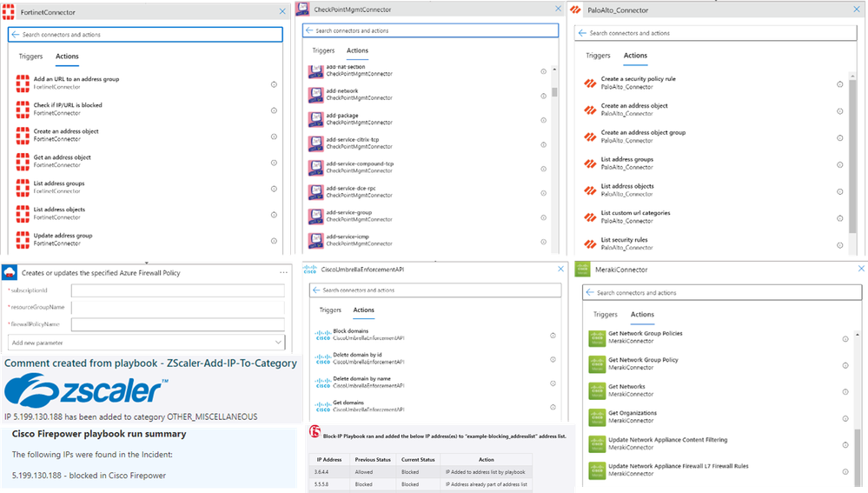The image size is (868, 493).
Task: Click Fortinet icon beside Update address group
Action: tap(23, 240)
